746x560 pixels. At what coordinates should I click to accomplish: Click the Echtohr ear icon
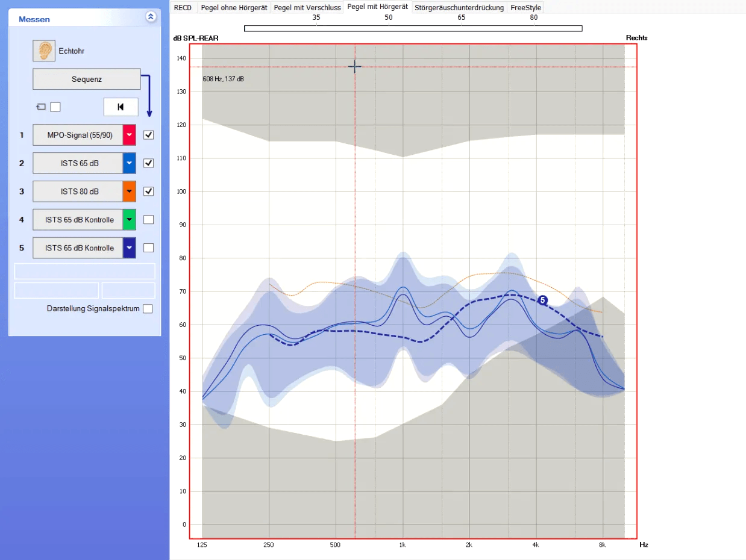click(43, 51)
